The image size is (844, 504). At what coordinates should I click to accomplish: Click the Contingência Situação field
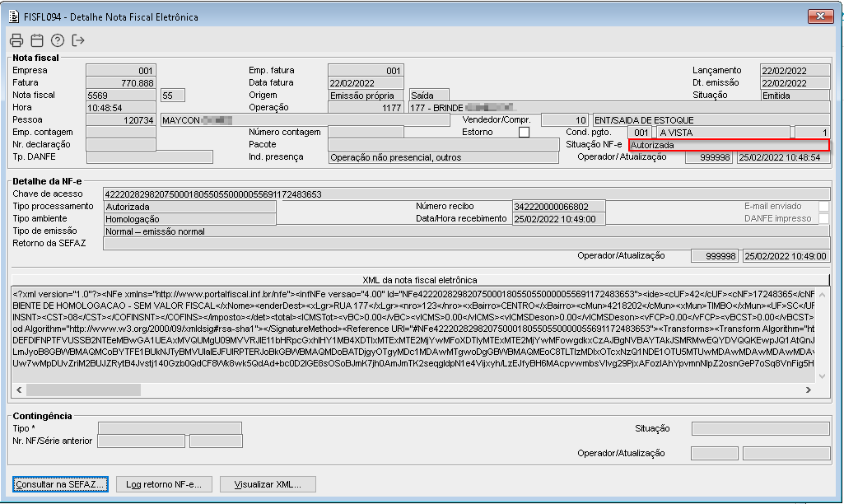pos(761,428)
